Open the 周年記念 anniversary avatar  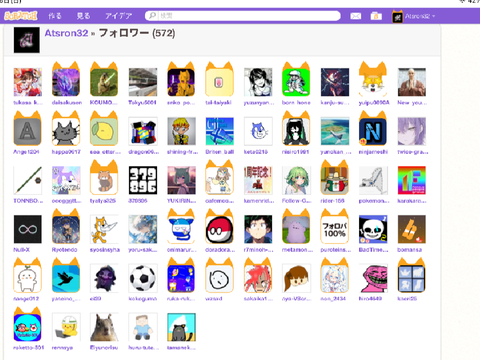pyautogui.click(x=258, y=180)
